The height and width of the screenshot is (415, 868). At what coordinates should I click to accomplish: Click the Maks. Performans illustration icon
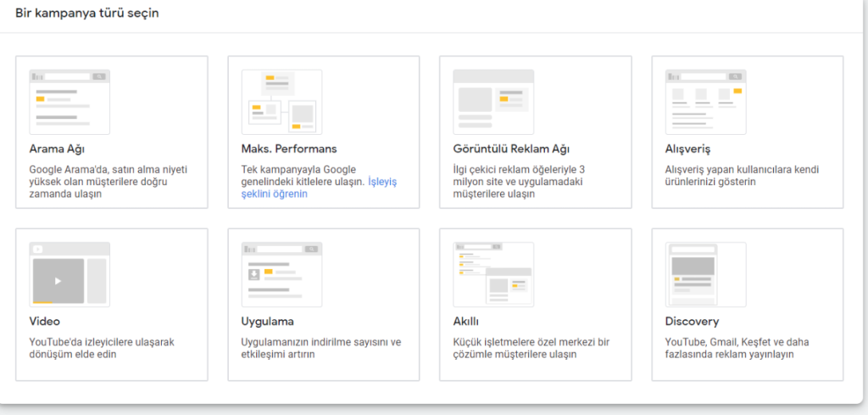coord(281,102)
